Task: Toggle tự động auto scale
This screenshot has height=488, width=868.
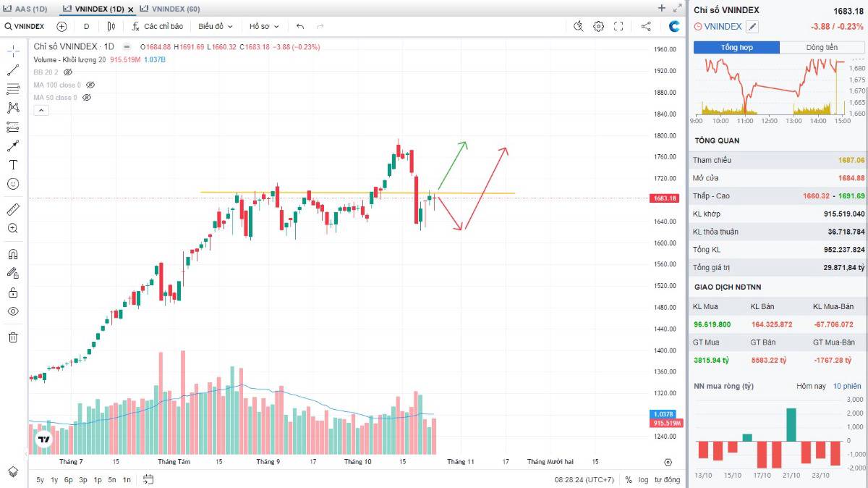Action: click(668, 479)
